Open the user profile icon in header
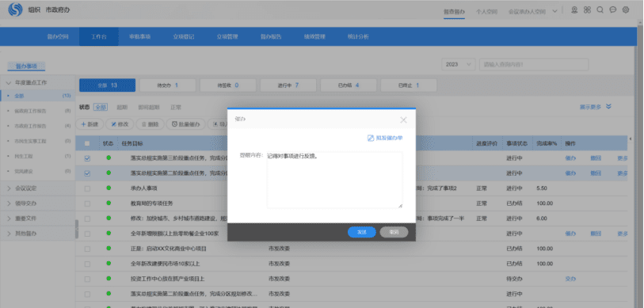The width and height of the screenshot is (644, 308). pos(574,10)
